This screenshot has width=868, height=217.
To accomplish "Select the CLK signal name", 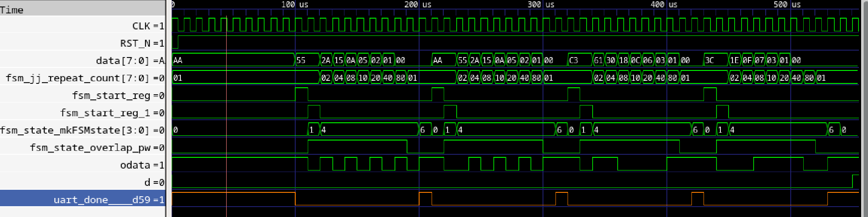I will click(148, 26).
